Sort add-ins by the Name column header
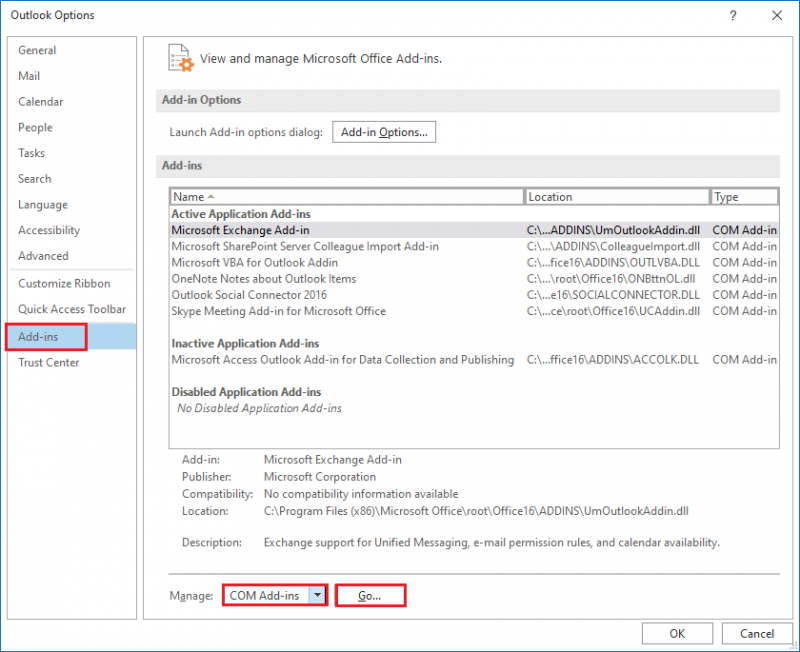800x652 pixels. click(346, 196)
